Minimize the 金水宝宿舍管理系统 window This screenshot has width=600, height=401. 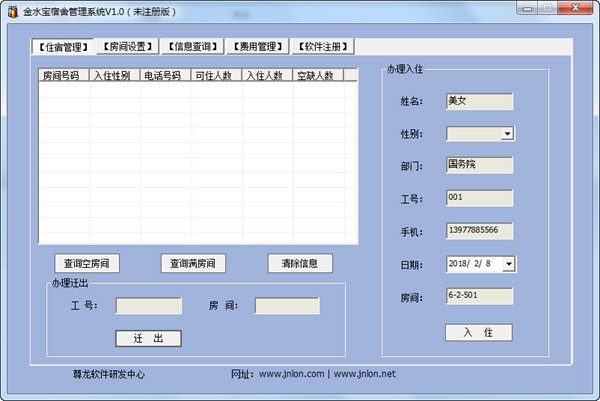click(527, 8)
